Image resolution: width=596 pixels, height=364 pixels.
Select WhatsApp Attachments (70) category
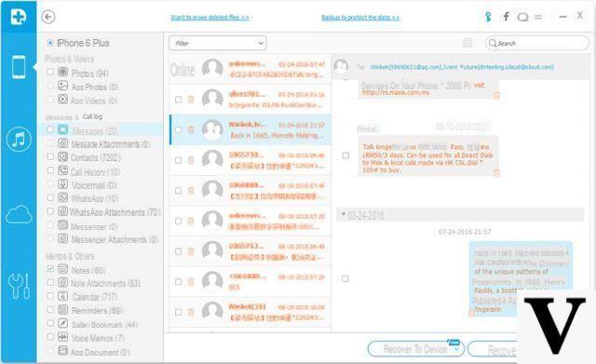click(x=115, y=212)
